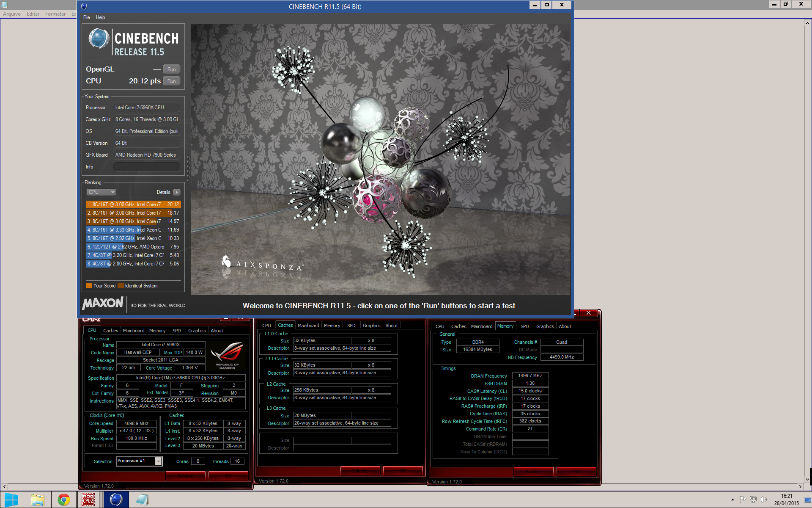Open Action Center flag tray icon
Viewport: 812px width, 508px height.
(743, 500)
